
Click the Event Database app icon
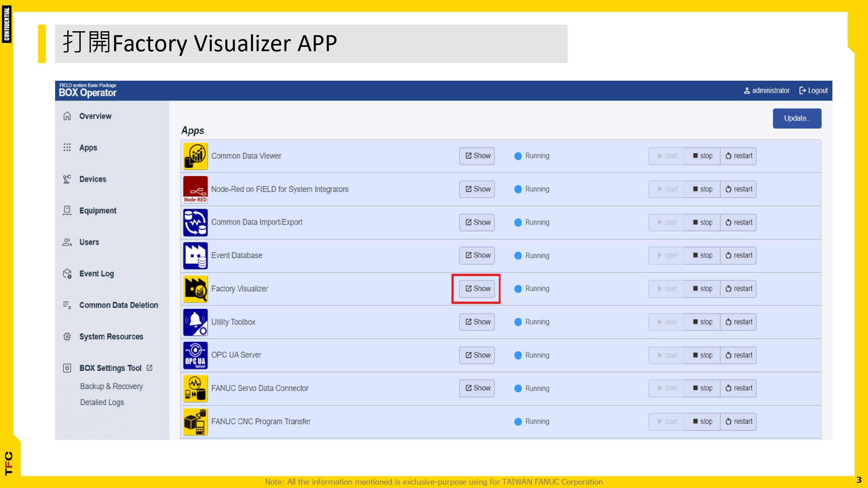click(x=195, y=255)
